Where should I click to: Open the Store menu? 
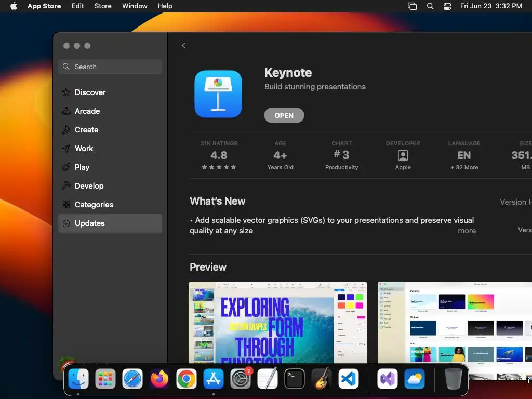103,6
